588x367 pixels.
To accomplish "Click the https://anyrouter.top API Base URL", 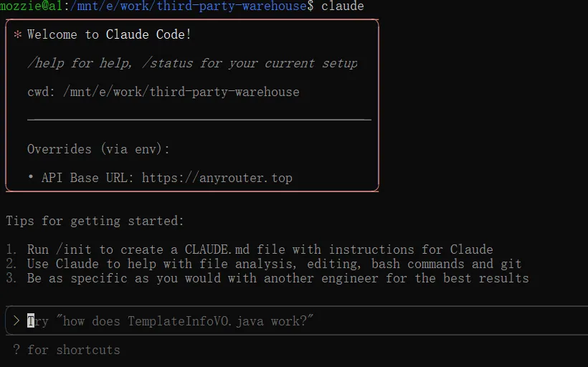I will pyautogui.click(x=217, y=178).
